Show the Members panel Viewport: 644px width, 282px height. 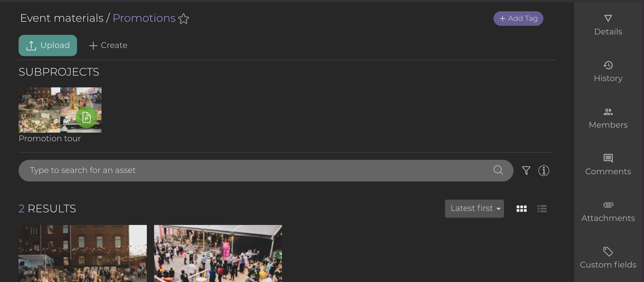[x=608, y=118]
